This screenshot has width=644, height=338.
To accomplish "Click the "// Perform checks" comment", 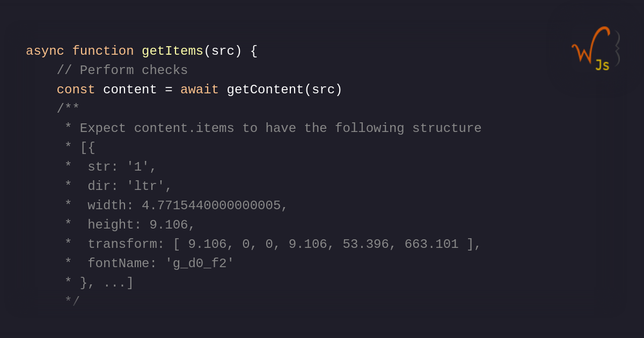I will pos(122,70).
